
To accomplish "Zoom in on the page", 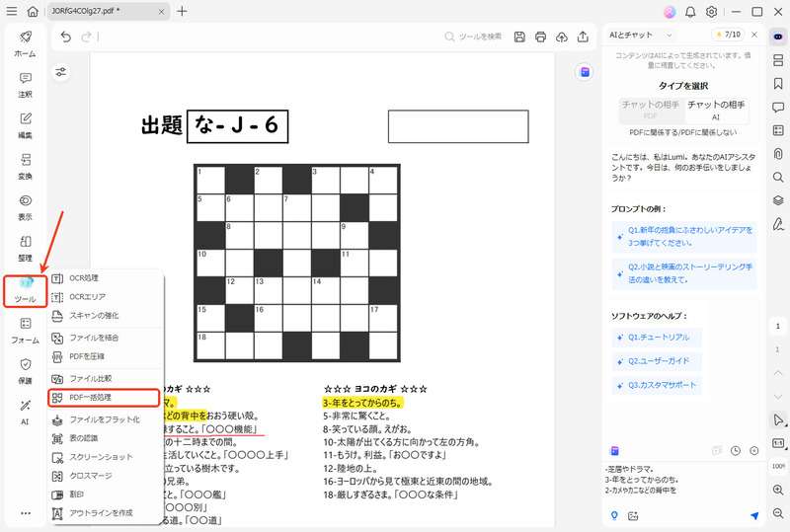I will tap(778, 490).
